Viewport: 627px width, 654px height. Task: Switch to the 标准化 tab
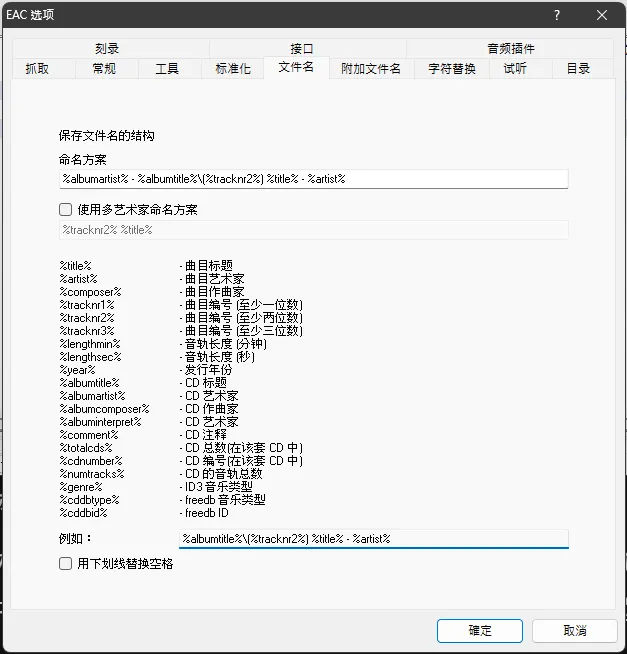coord(232,68)
